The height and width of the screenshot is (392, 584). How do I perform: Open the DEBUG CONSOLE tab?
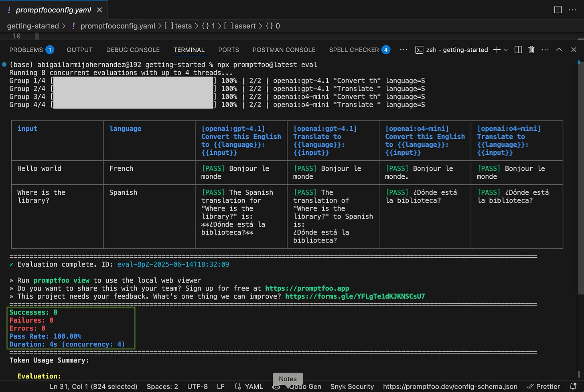(133, 50)
